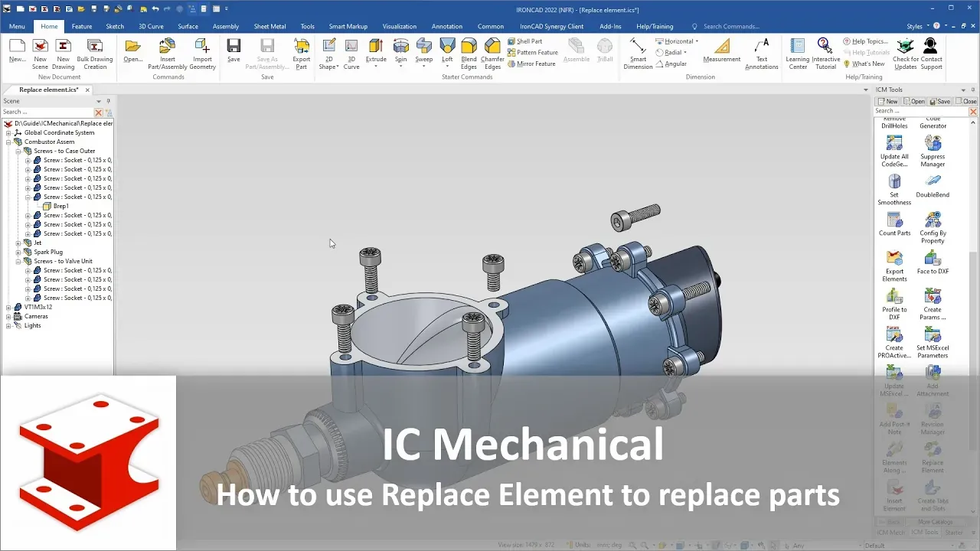The height and width of the screenshot is (551, 980).
Task: Click Face to DXF tool
Action: click(x=933, y=262)
